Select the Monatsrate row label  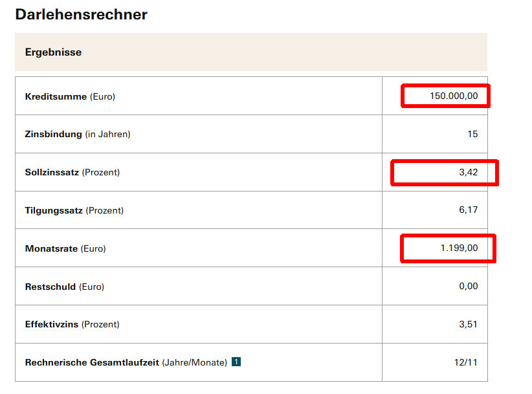pos(65,248)
